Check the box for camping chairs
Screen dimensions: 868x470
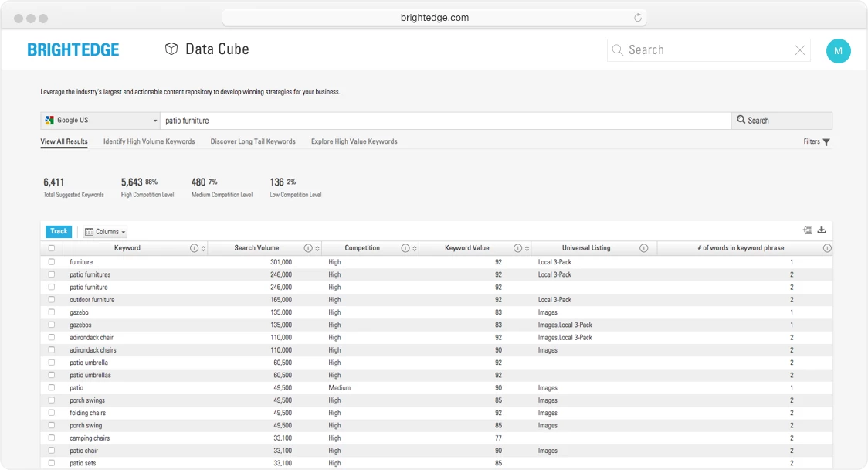52,438
